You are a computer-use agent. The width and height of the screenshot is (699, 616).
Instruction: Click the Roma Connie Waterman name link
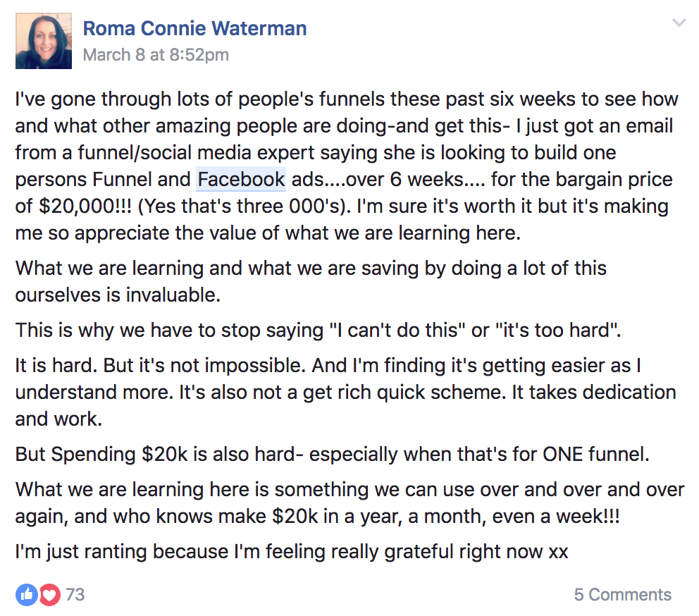[194, 29]
